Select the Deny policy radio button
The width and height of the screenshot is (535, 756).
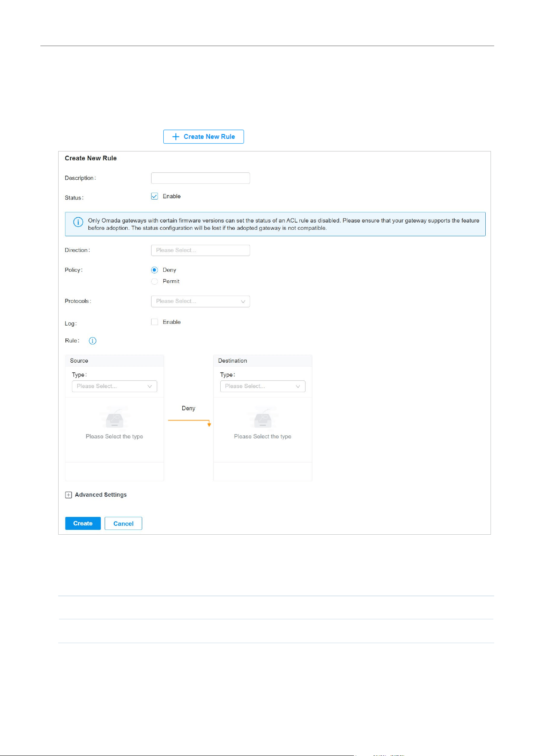pyautogui.click(x=154, y=270)
